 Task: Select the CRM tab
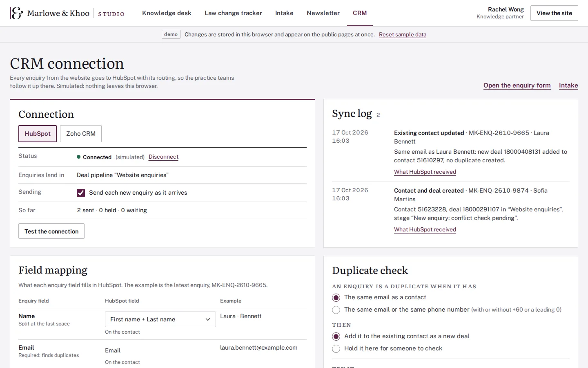tap(360, 13)
